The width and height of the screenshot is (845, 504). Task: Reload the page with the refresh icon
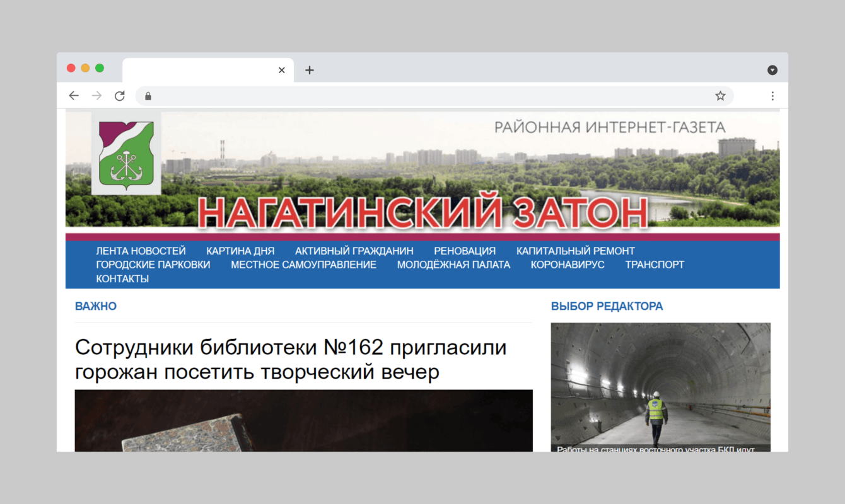(120, 95)
